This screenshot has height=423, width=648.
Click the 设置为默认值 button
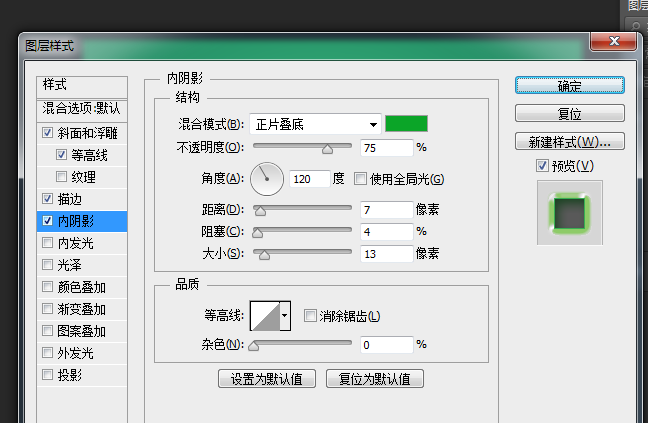(267, 378)
